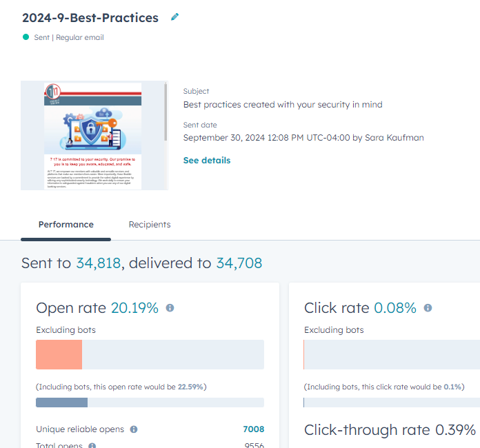Open the See details link
This screenshot has width=480, height=448.
pos(207,161)
